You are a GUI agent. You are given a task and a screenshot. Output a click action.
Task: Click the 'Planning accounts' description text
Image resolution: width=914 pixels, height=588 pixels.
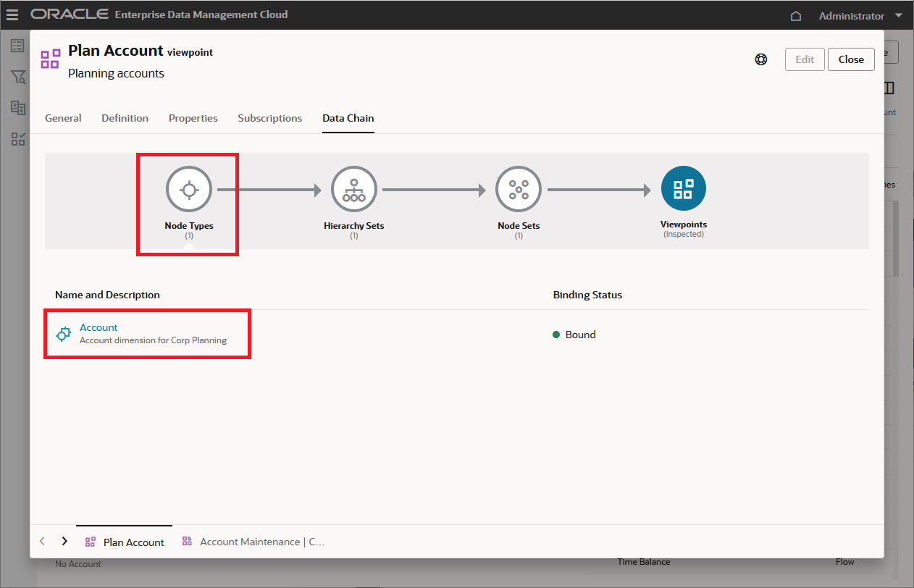(x=116, y=73)
